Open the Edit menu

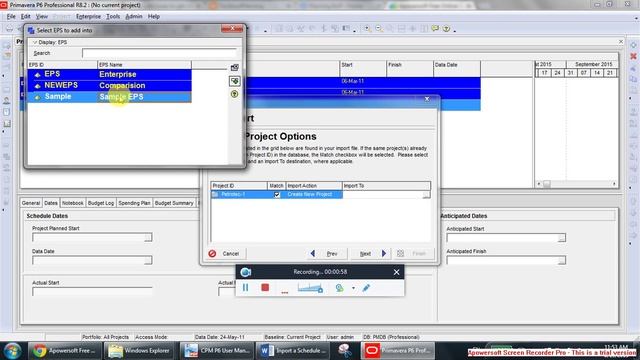click(x=25, y=16)
